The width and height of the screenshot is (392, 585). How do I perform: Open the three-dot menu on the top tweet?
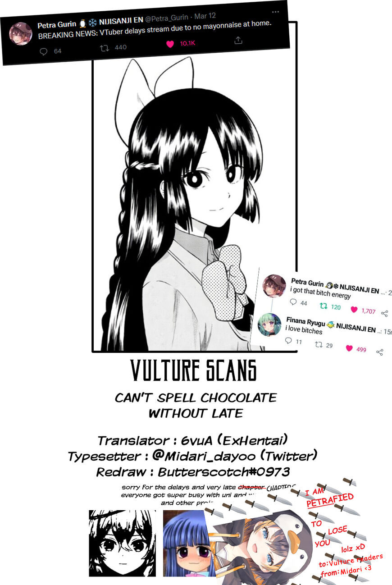(276, 12)
